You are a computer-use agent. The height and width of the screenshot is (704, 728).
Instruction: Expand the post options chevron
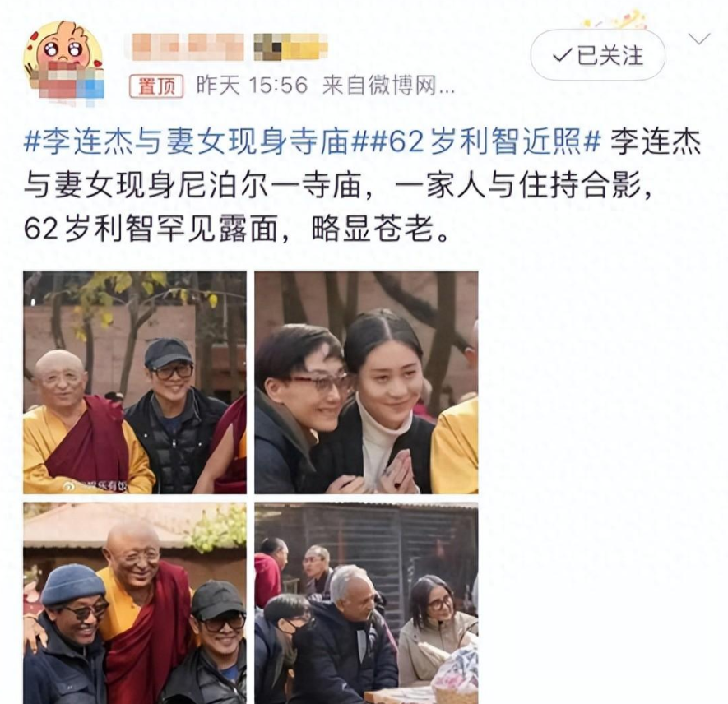tap(699, 39)
